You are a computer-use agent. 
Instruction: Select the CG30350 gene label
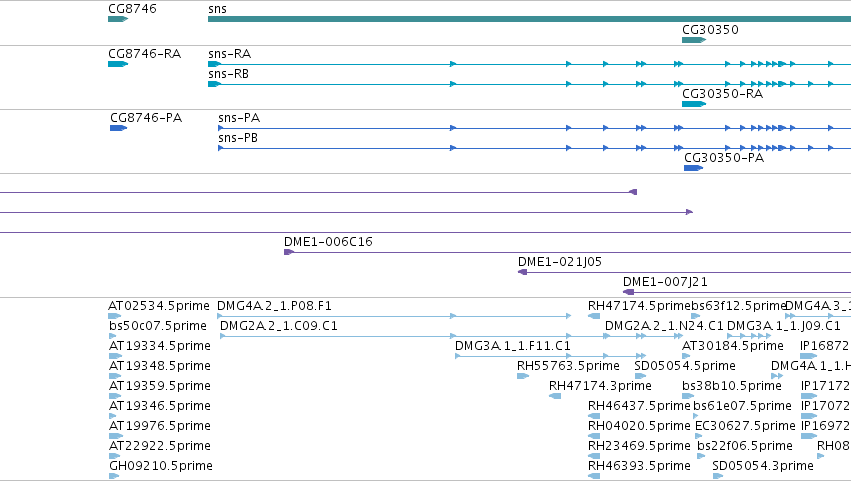710,30
